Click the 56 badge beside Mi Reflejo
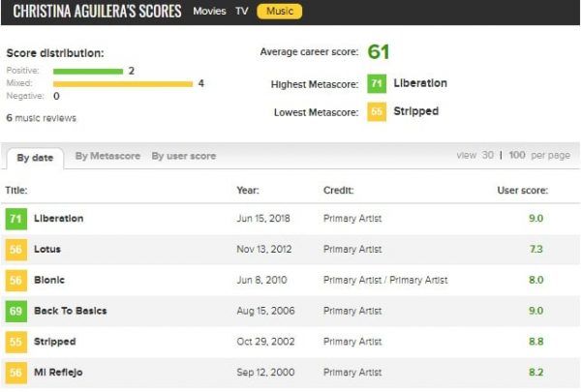This screenshot has height=392, width=581. coord(15,373)
